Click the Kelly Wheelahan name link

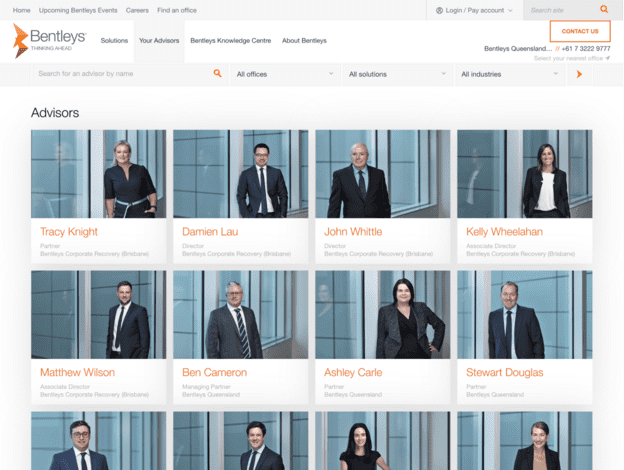pos(504,232)
